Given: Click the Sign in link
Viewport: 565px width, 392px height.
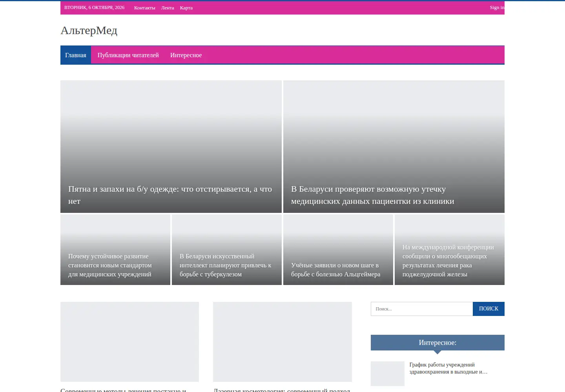Looking at the screenshot, I should click(497, 7).
